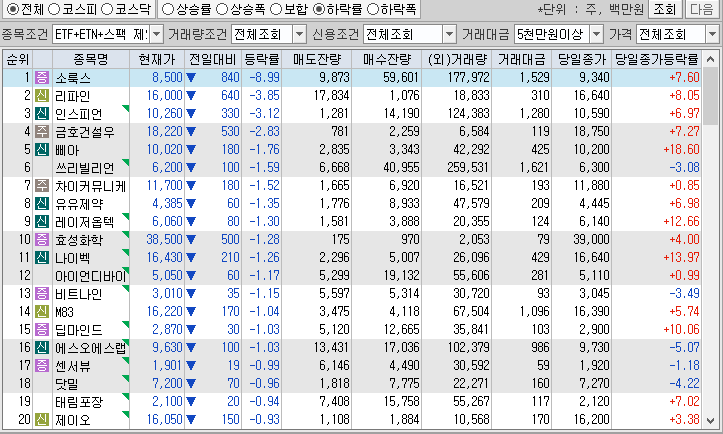Select stock name 태림포장
The image size is (723, 434).
click(x=79, y=401)
